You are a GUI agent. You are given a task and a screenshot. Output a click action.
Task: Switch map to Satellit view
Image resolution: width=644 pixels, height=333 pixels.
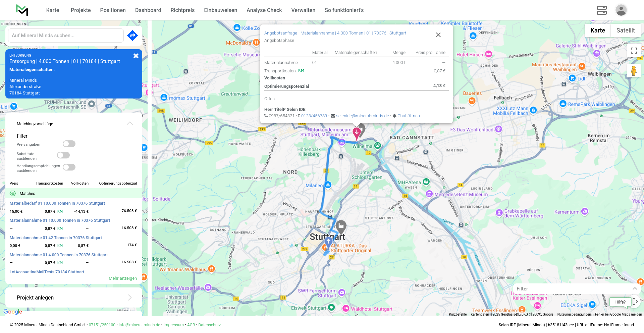tap(625, 30)
